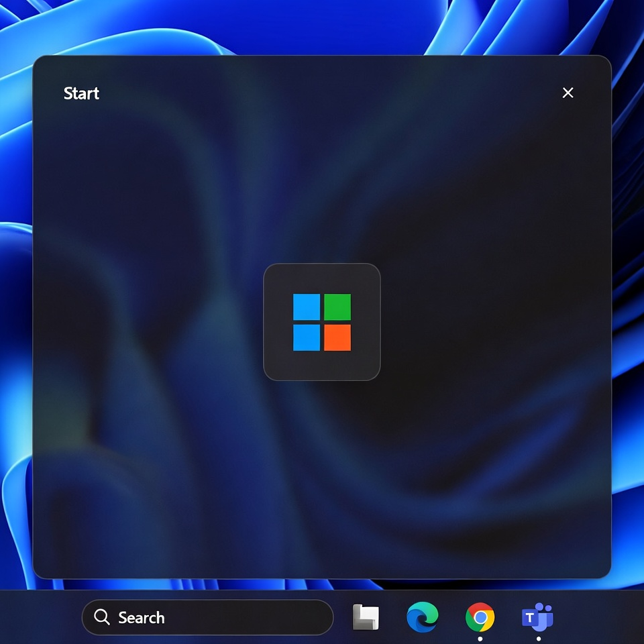644x644 pixels.
Task: Close the Start panel with the X
Action: coord(568,93)
